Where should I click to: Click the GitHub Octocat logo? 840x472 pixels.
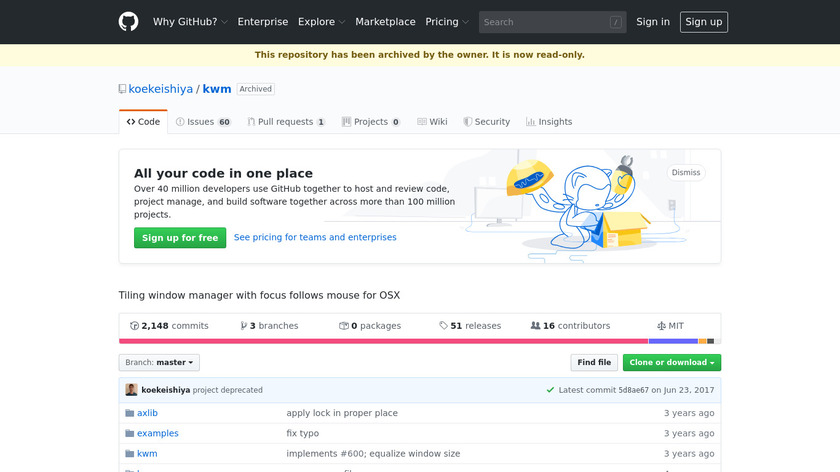129,22
